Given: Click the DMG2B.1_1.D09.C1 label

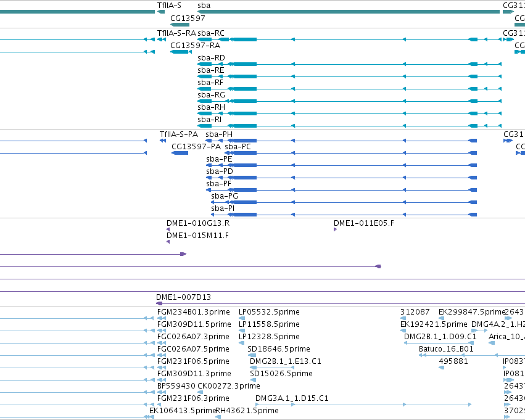Looking at the screenshot, I should (440, 337).
